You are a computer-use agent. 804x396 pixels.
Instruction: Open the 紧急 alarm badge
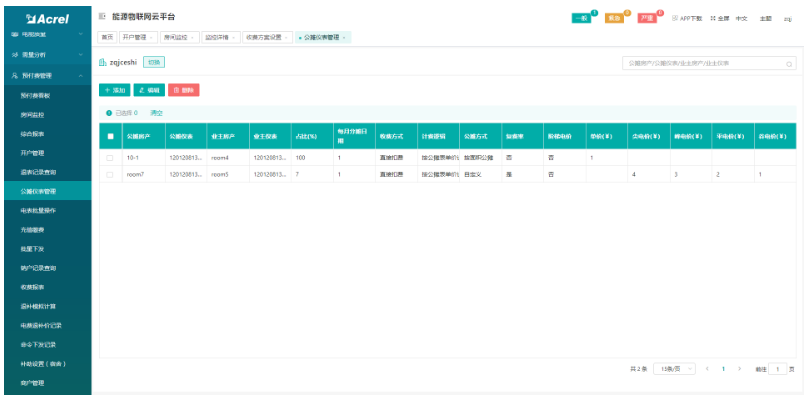(614, 18)
